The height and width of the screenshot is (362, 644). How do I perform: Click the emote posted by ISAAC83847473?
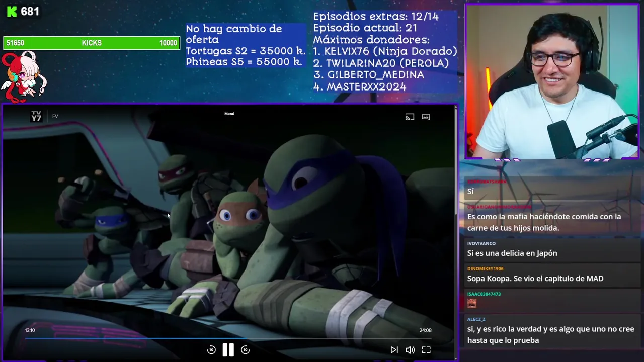(x=472, y=303)
